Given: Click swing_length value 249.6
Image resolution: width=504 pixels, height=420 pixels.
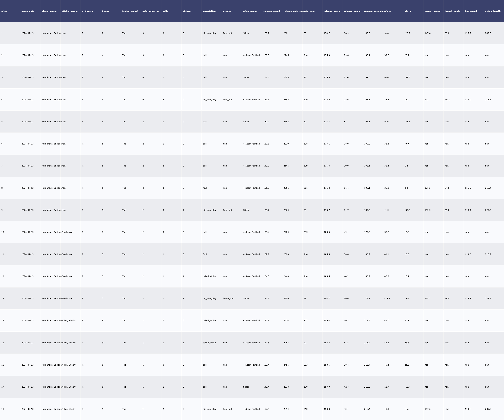Looking at the screenshot, I should click(488, 33).
